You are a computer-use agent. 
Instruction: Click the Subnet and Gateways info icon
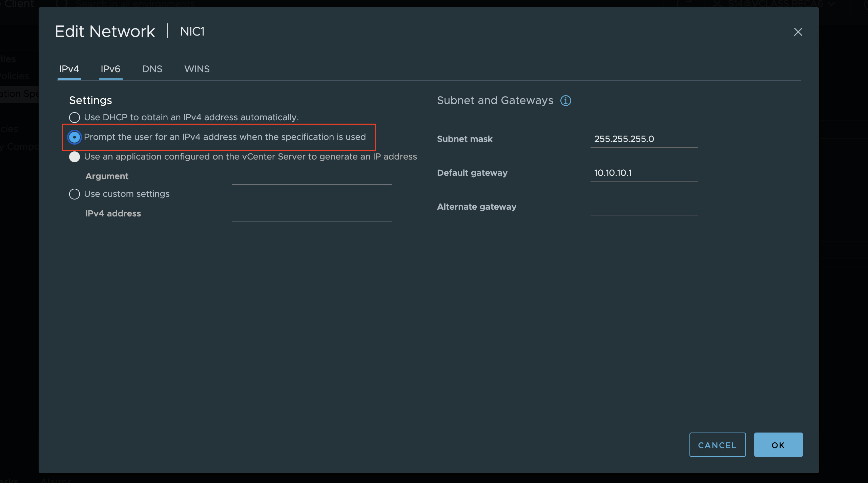click(x=565, y=101)
